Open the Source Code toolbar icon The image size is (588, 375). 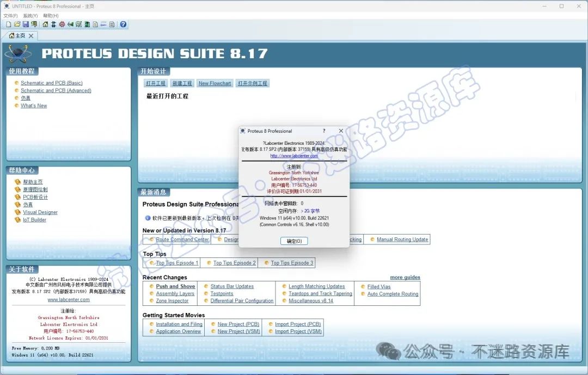(x=103, y=24)
